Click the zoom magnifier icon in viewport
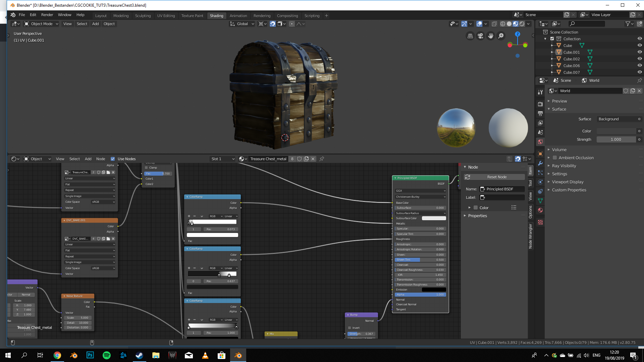The image size is (644, 362). 501,36
